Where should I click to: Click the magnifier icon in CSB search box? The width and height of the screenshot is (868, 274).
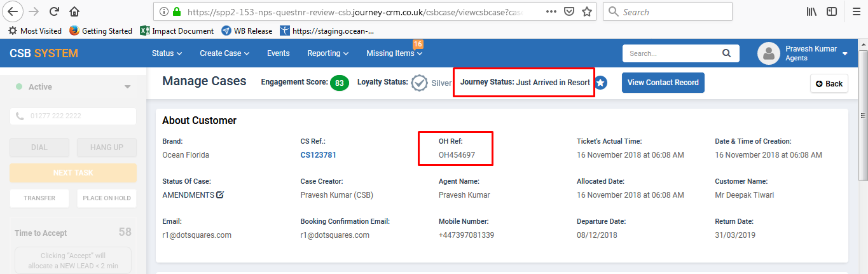726,53
